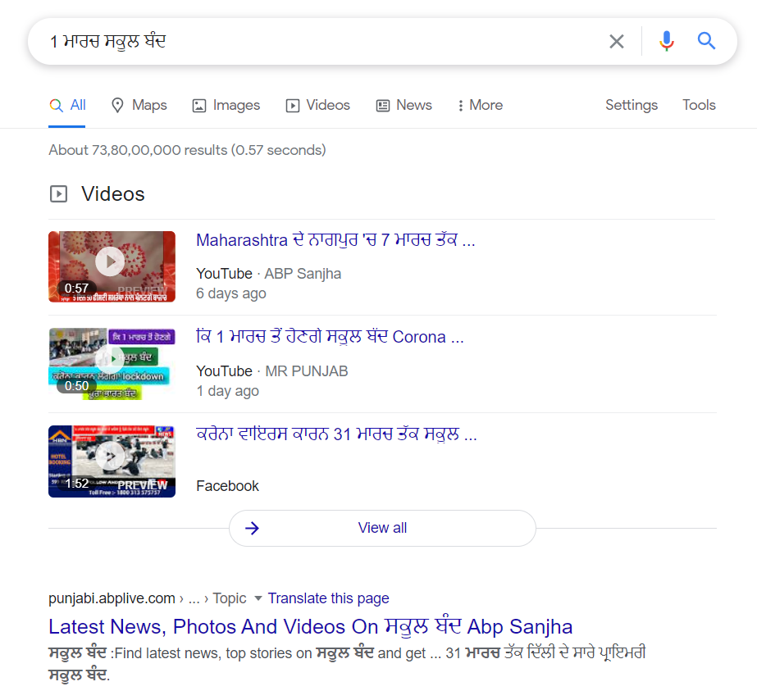Open search Tools options

click(x=699, y=105)
